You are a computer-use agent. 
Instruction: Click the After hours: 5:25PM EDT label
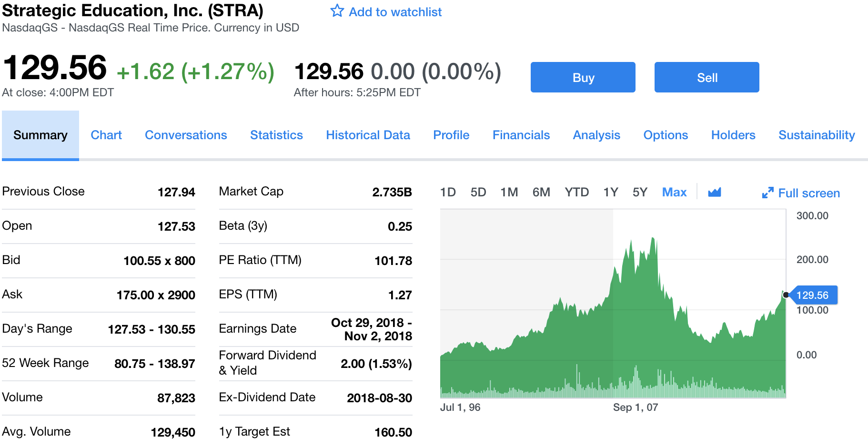pyautogui.click(x=357, y=92)
